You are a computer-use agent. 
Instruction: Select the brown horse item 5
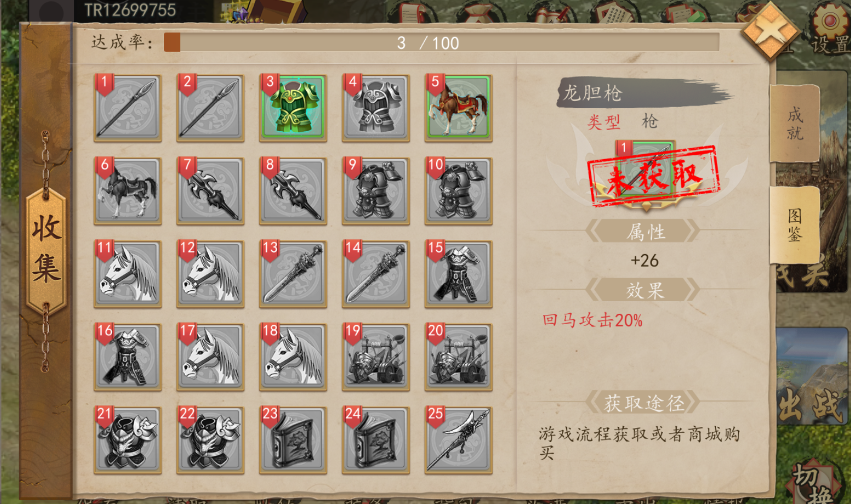(459, 108)
